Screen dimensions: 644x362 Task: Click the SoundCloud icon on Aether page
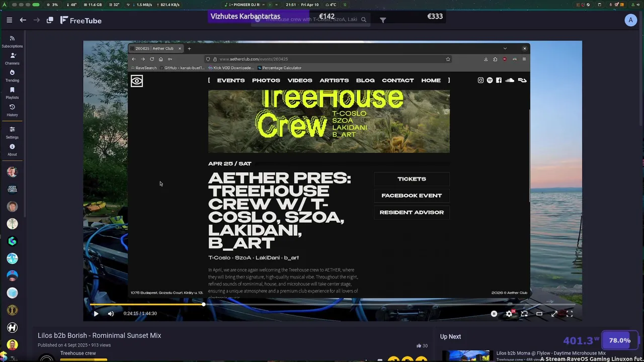[x=510, y=80]
